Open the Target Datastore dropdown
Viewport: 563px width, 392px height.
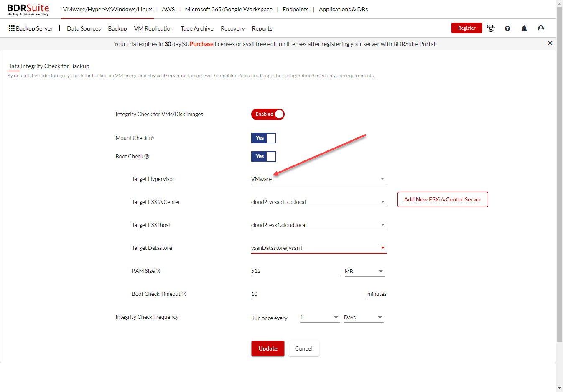[318, 248]
